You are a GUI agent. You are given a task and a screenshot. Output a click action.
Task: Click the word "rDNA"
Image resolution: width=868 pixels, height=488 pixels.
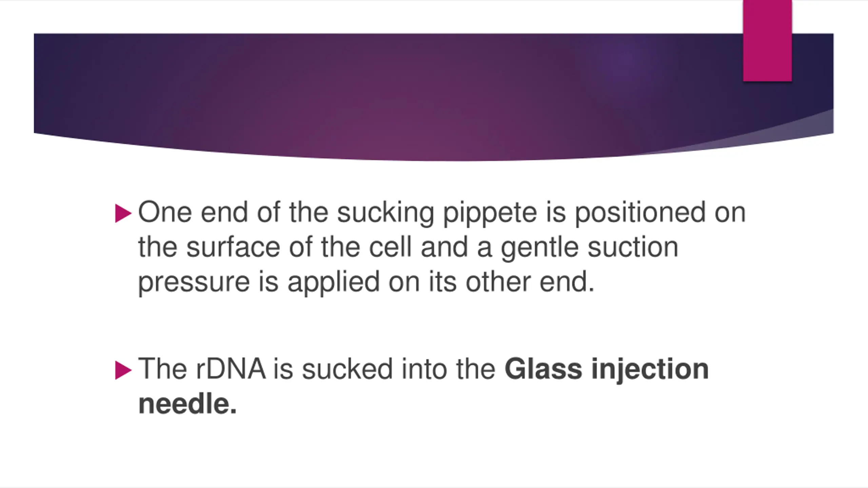231,369
